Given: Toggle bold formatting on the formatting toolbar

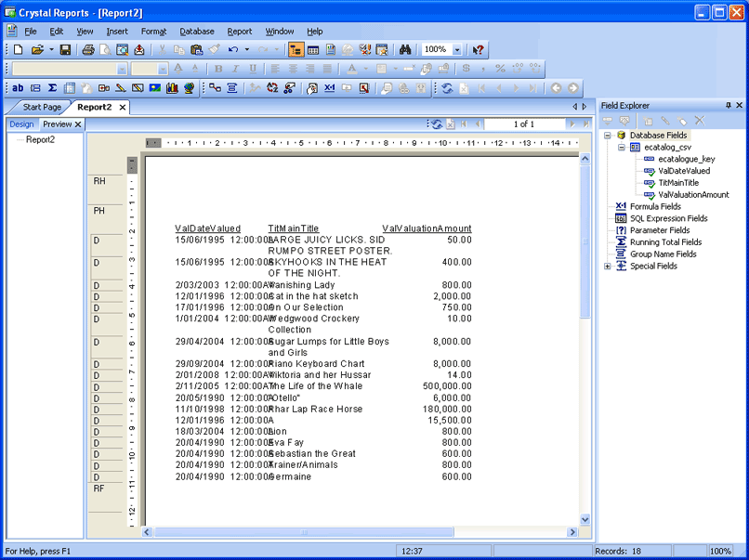Looking at the screenshot, I should coord(217,68).
